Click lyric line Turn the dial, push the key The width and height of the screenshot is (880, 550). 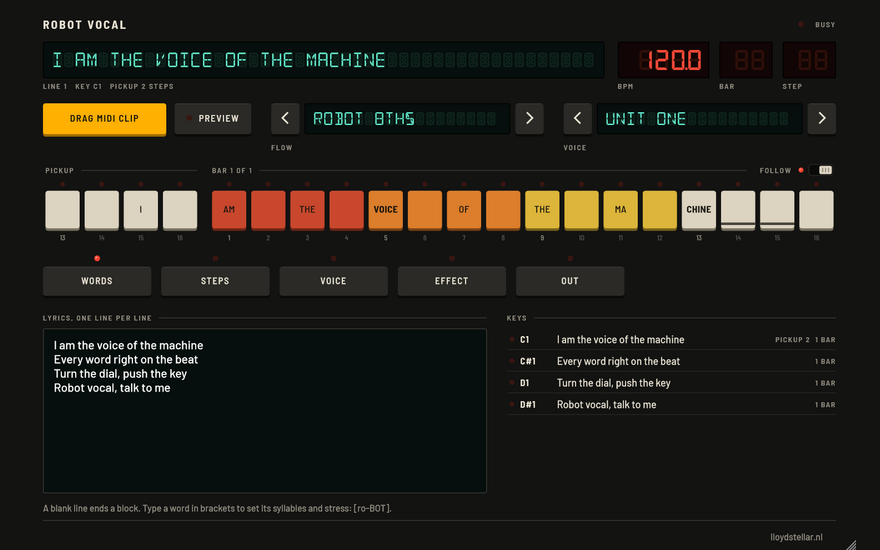point(120,374)
